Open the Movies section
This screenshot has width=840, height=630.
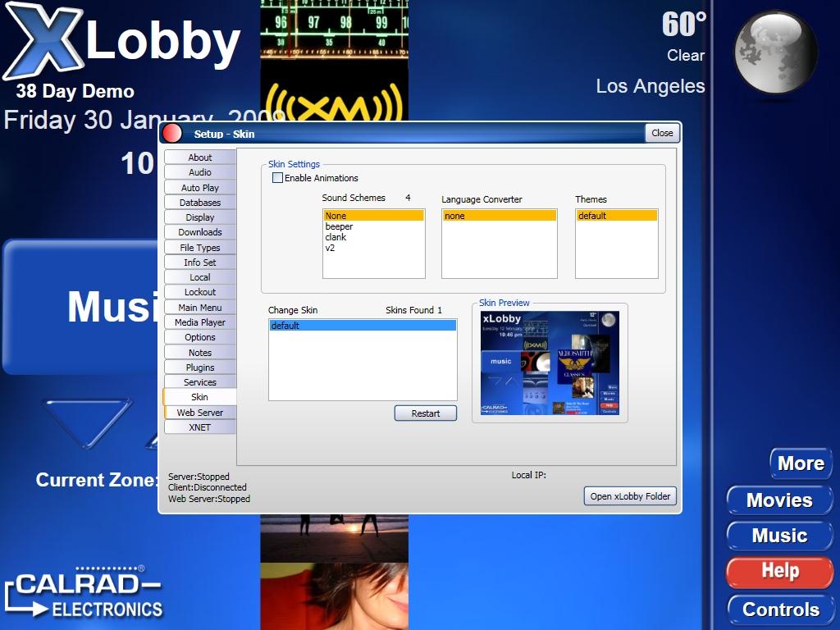tap(779, 500)
